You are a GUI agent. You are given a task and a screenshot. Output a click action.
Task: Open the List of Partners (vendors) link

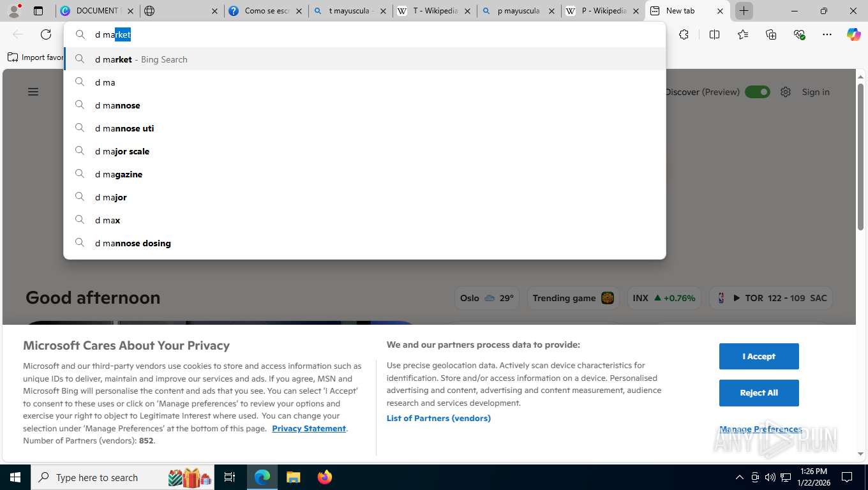pyautogui.click(x=438, y=418)
